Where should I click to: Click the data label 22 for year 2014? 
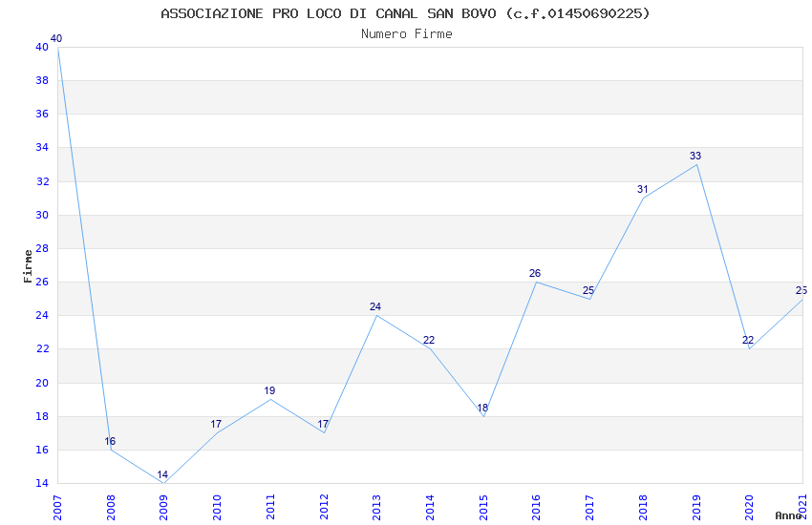(x=429, y=340)
